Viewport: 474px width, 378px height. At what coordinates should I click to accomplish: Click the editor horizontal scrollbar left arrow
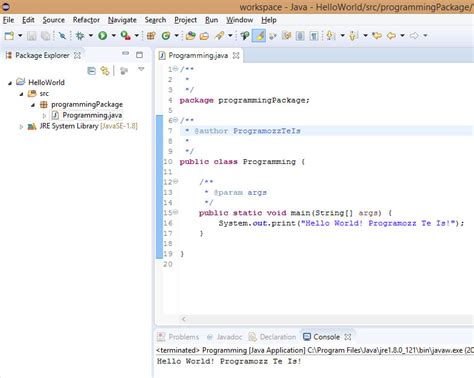click(x=184, y=319)
